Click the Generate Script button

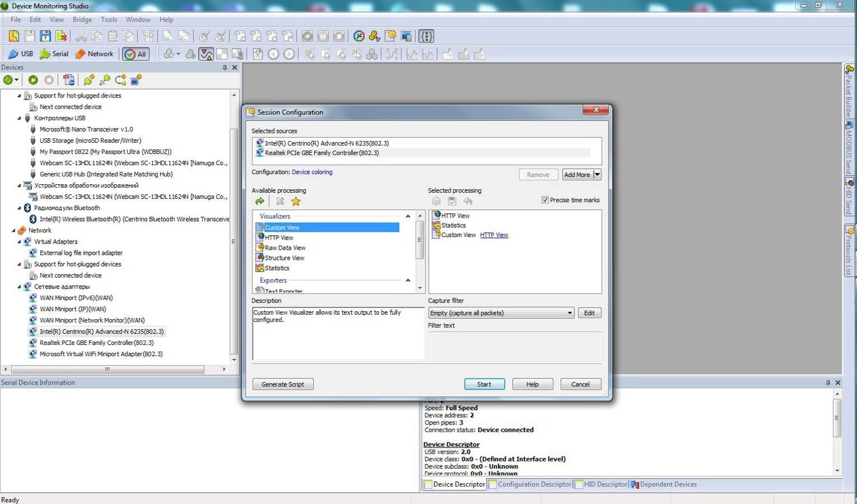[x=283, y=384]
